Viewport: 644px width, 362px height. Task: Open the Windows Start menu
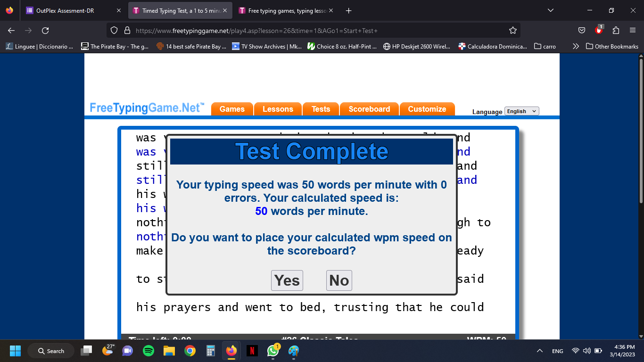pyautogui.click(x=15, y=351)
